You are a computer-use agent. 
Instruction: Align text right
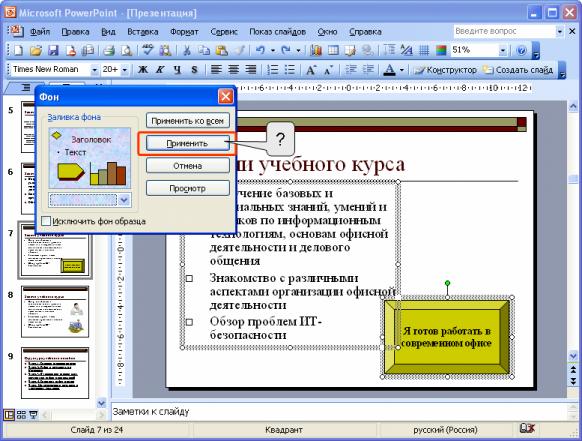(251, 69)
